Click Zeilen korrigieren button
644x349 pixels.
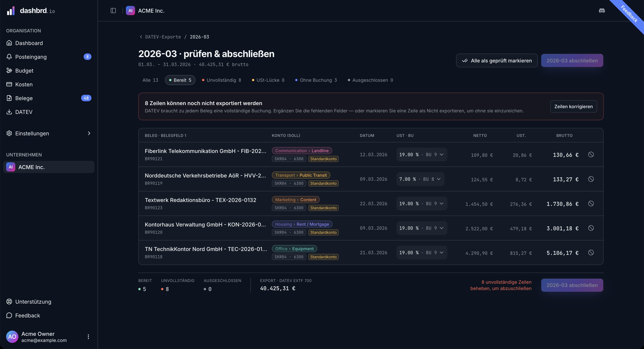coord(574,107)
